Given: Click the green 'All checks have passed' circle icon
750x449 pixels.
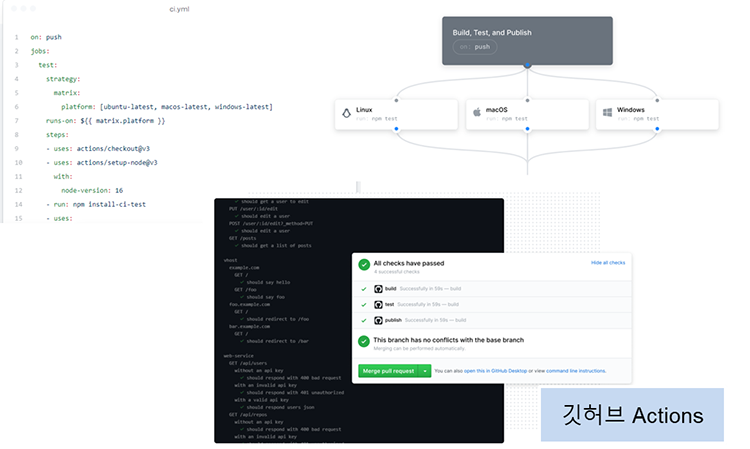Looking at the screenshot, I should coord(364,266).
